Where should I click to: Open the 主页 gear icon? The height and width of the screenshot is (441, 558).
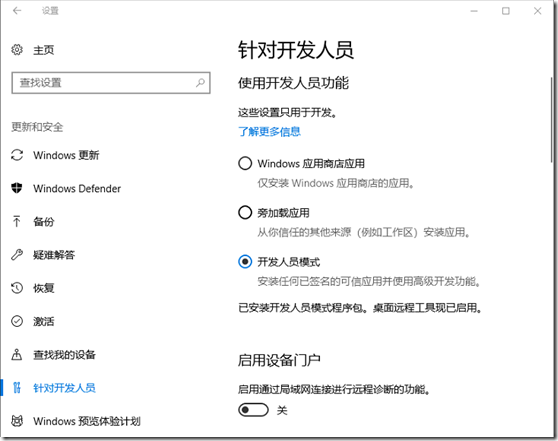[x=17, y=49]
